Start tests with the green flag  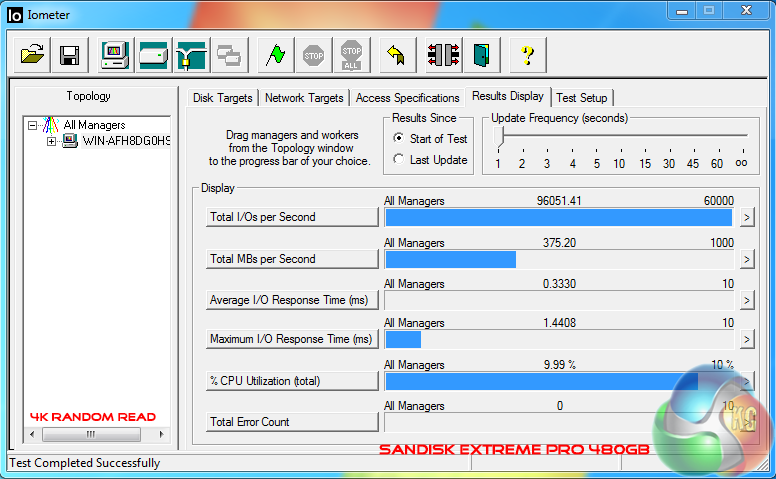click(x=276, y=55)
